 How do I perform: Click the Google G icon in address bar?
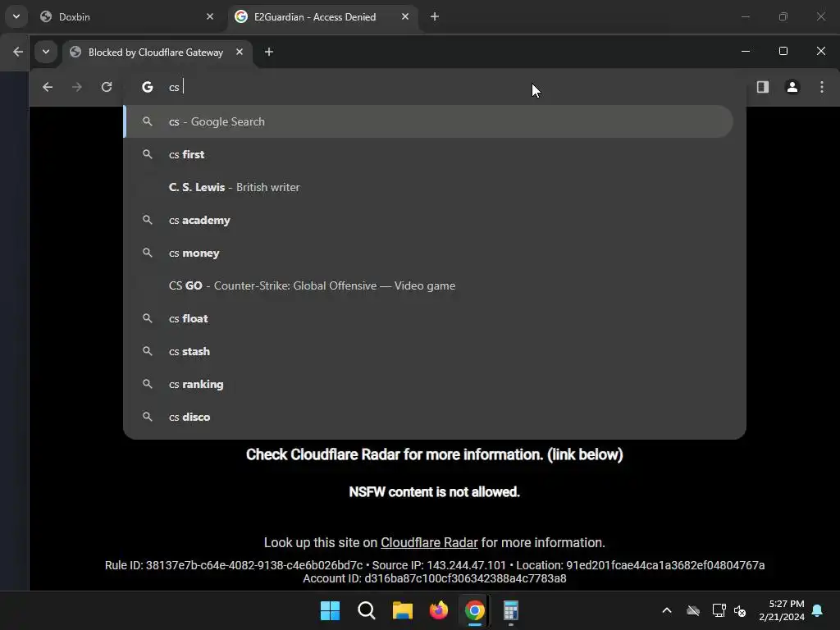[148, 87]
